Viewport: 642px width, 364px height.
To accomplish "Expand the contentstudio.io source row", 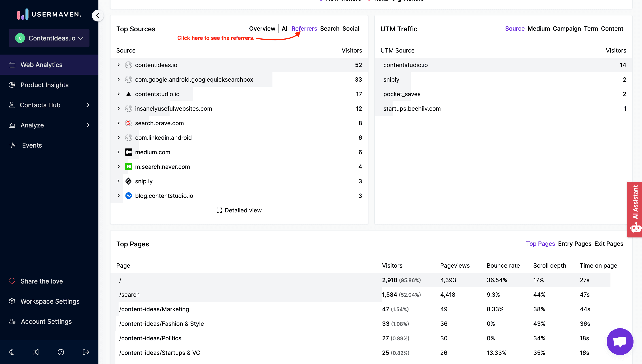I will [119, 94].
